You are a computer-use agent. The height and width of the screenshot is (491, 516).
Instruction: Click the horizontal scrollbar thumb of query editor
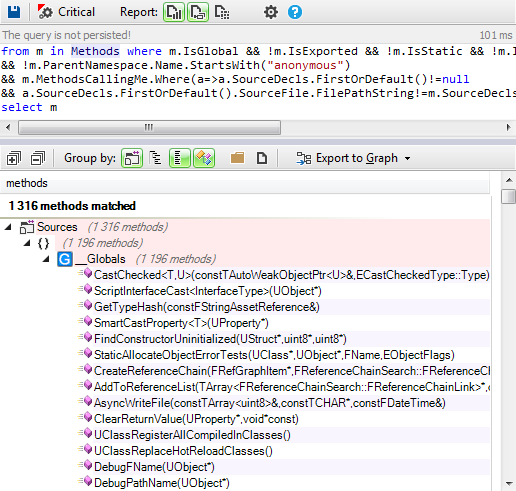click(149, 127)
